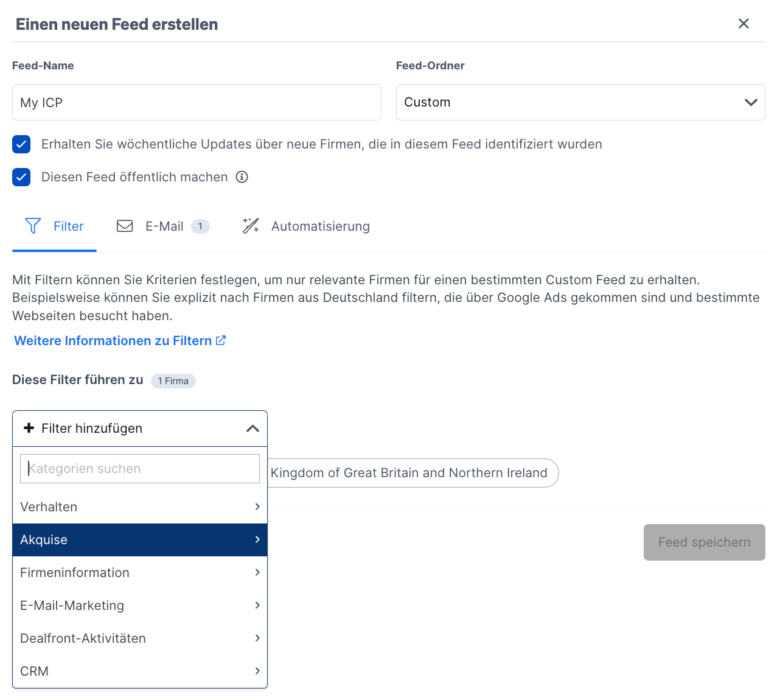Switch to the E-Mail tab
Image resolution: width=780 pixels, height=700 pixels.
163,226
